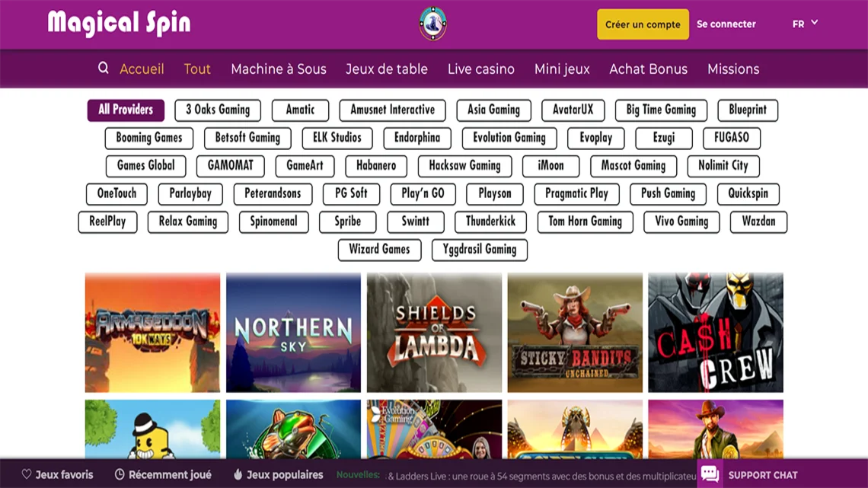Open Northern Sky game thumbnail
The height and width of the screenshot is (488, 868).
(293, 333)
